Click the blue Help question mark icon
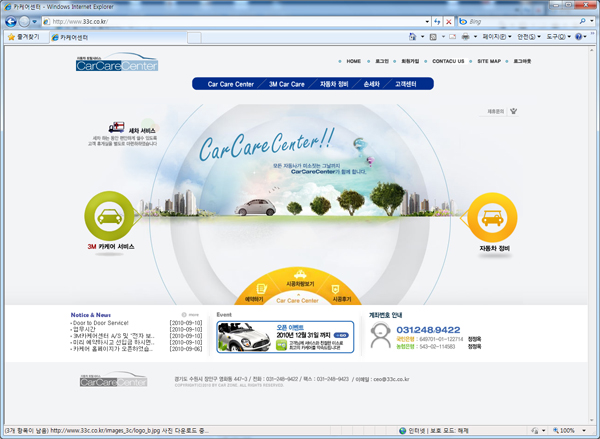The height and width of the screenshot is (439, 600). 578,37
